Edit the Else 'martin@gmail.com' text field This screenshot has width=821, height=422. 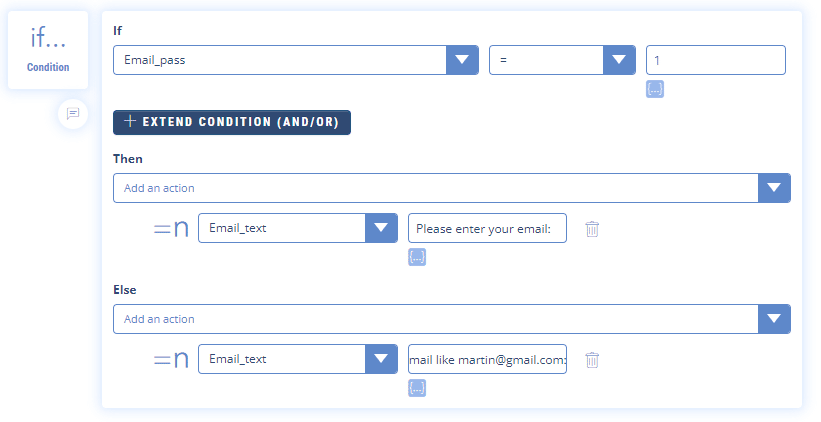pyautogui.click(x=487, y=359)
